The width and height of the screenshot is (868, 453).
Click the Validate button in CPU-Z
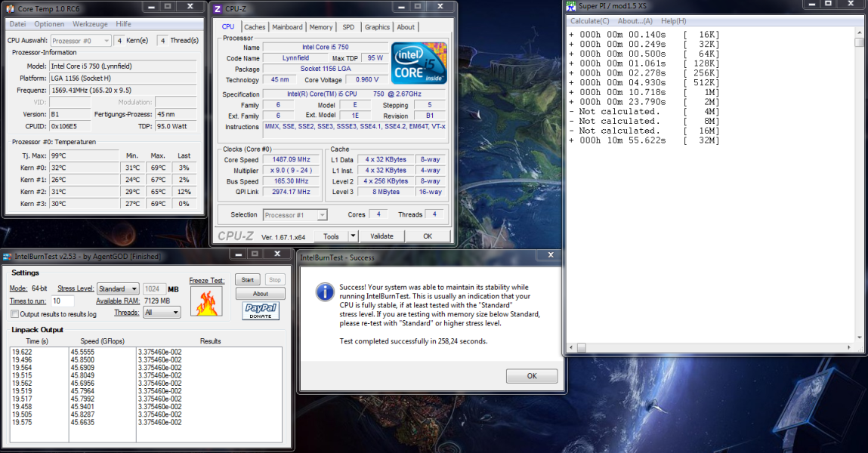(x=381, y=236)
